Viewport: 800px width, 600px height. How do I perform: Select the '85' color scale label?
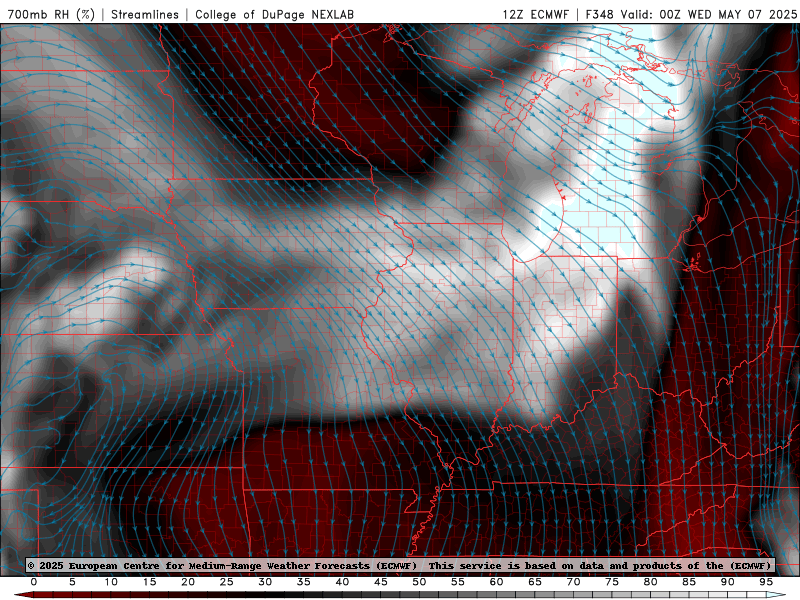[689, 582]
